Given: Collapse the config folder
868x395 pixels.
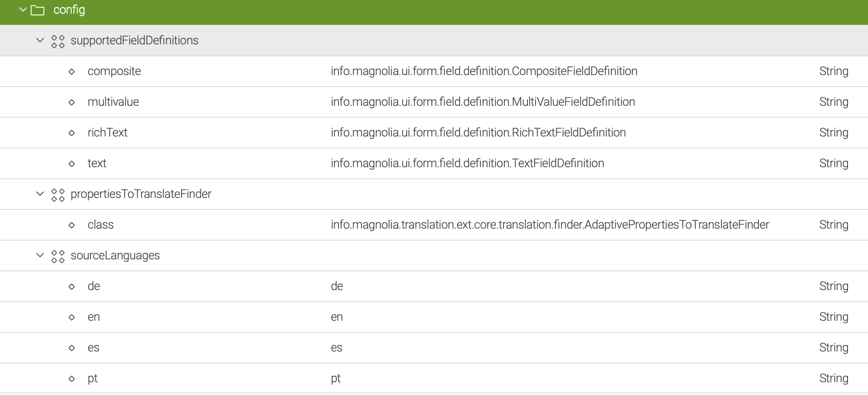Looking at the screenshot, I should click(22, 9).
